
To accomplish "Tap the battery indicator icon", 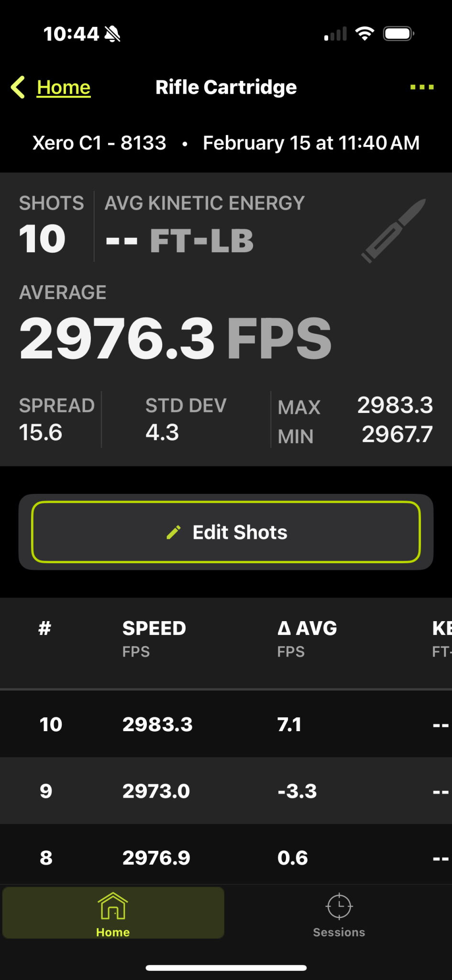I will pyautogui.click(x=398, y=33).
